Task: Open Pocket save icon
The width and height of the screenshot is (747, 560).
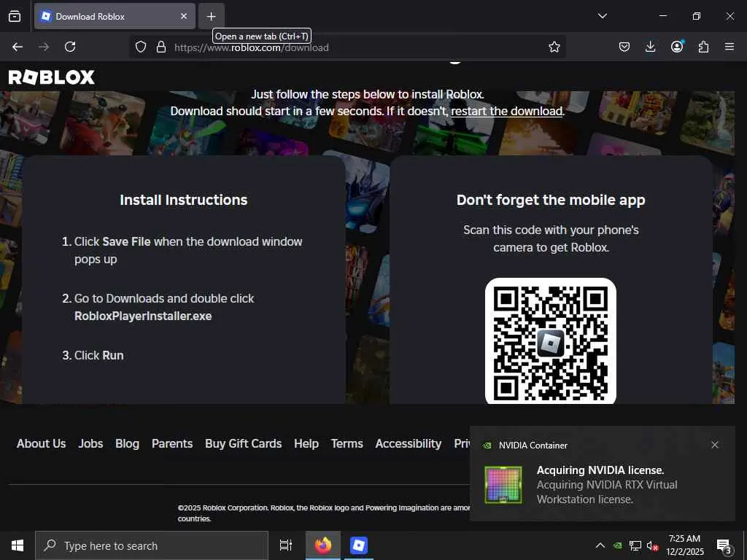Action: click(624, 47)
